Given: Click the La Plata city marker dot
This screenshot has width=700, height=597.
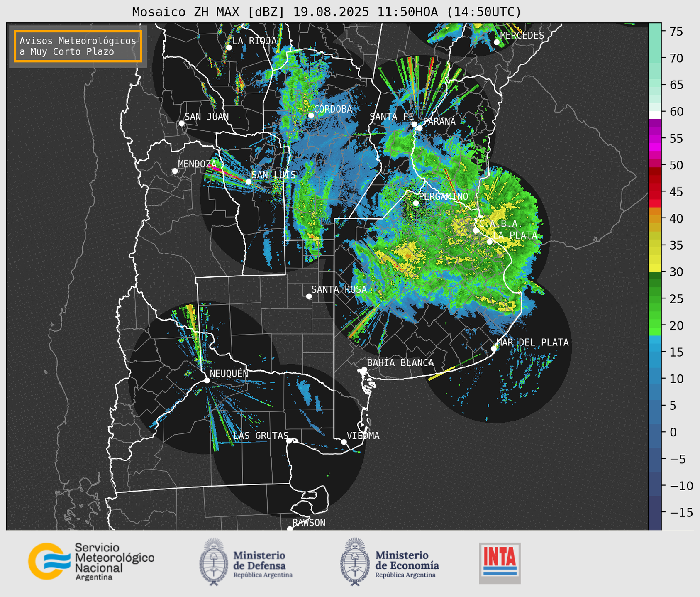Looking at the screenshot, I should click(490, 242).
